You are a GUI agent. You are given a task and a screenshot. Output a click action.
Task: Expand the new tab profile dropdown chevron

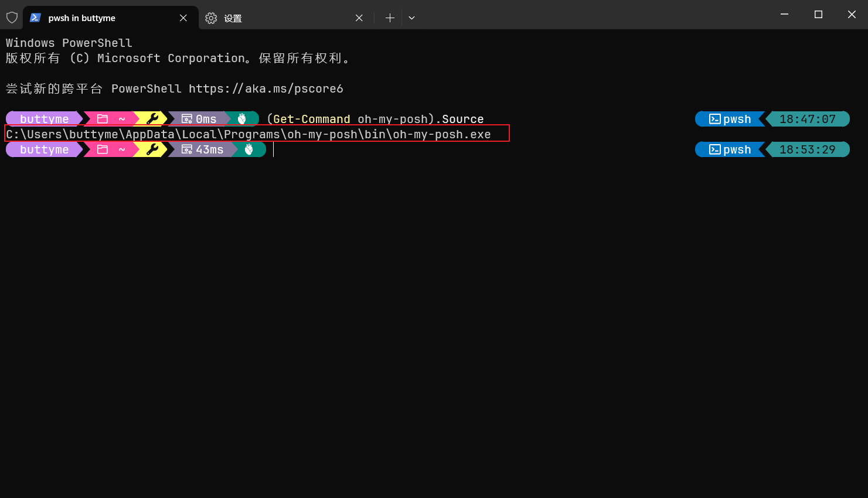[x=411, y=18]
